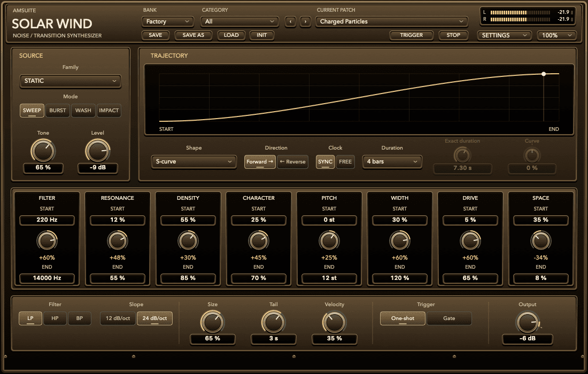Click the Curve knob
The image size is (588, 374).
point(532,155)
